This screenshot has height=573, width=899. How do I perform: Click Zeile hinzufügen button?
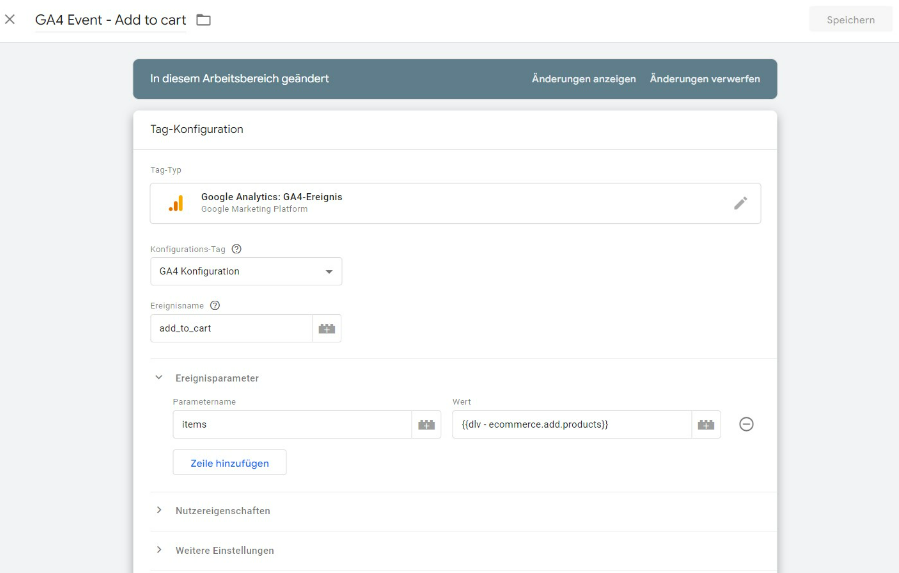[229, 463]
